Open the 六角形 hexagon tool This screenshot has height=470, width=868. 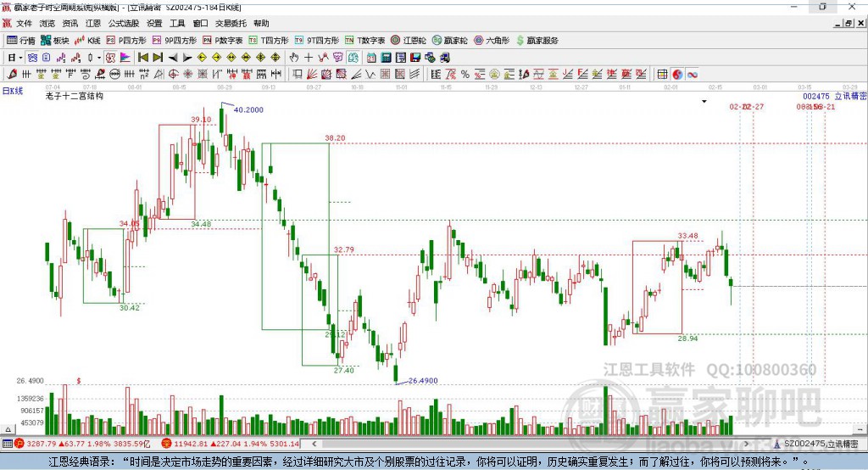coord(492,41)
